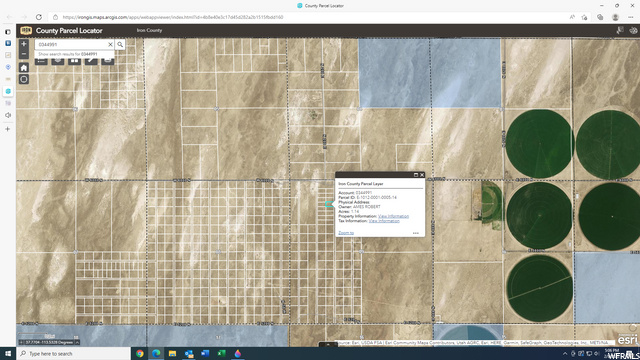Open the Read aloud icon in address bar
The height and width of the screenshot is (360, 640).
click(572, 17)
